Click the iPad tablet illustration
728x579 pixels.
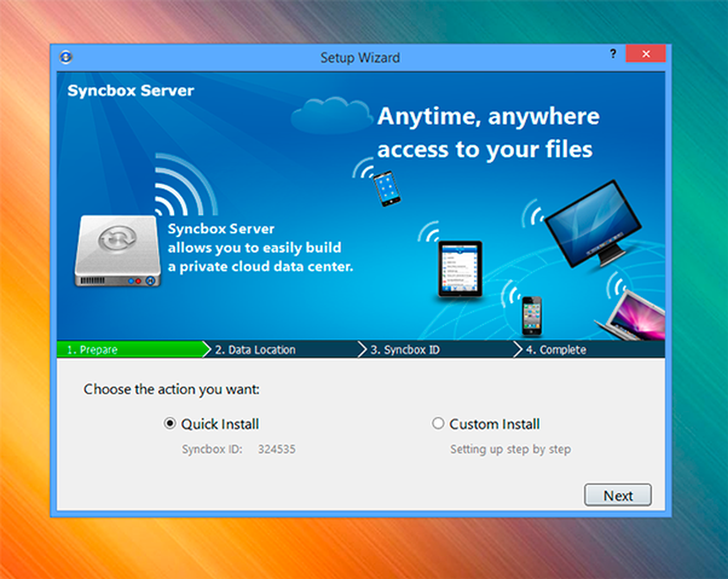click(x=460, y=269)
